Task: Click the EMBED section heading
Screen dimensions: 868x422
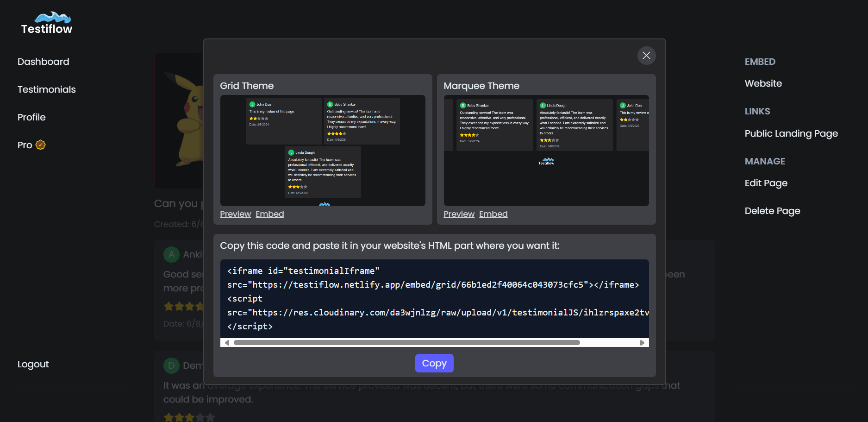Action: click(760, 62)
